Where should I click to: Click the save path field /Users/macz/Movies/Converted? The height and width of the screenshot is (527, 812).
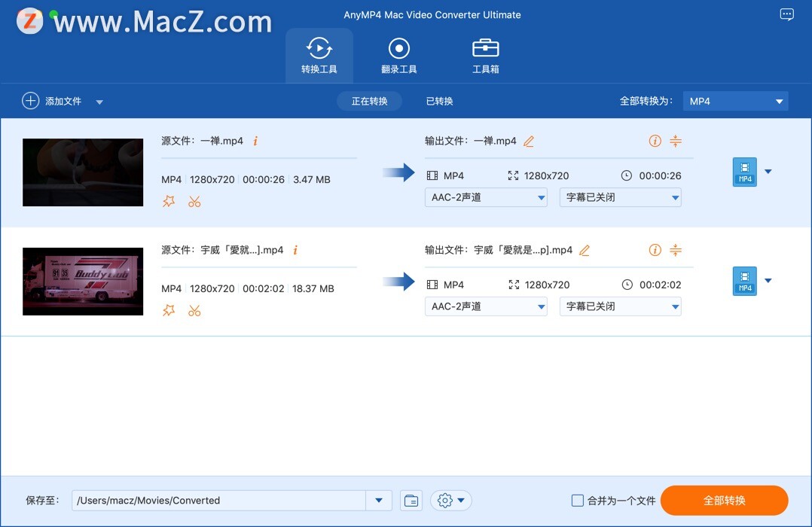click(x=218, y=501)
